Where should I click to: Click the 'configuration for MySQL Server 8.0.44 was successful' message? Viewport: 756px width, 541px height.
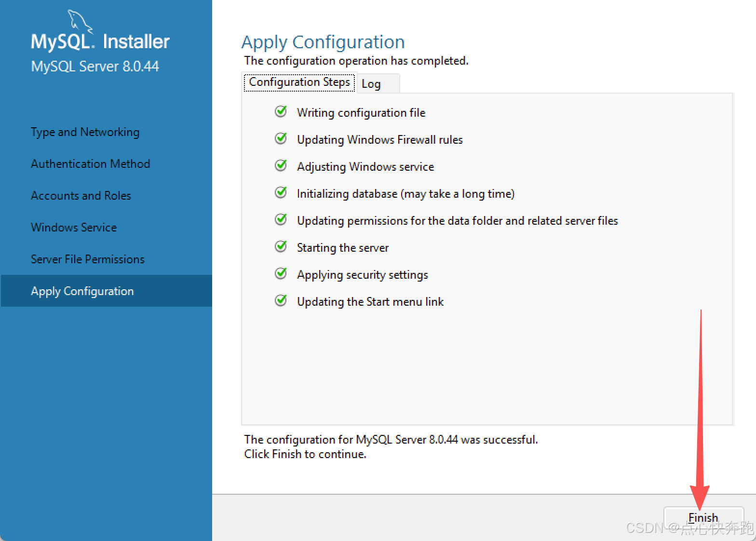coord(391,440)
